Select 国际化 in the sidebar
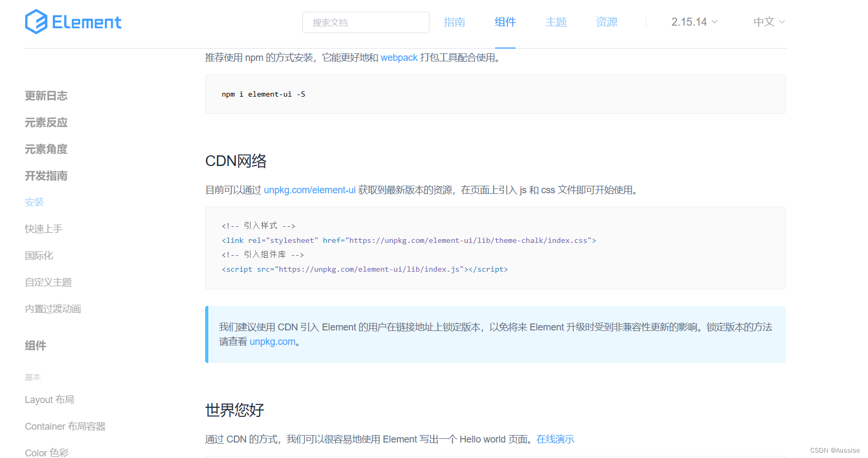868x458 pixels. 39,256
